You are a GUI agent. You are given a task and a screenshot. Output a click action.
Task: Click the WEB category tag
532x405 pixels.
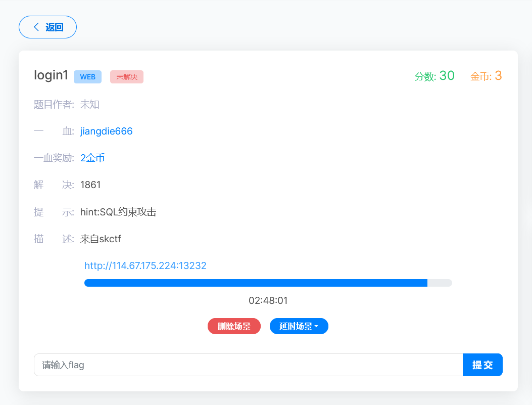click(87, 77)
